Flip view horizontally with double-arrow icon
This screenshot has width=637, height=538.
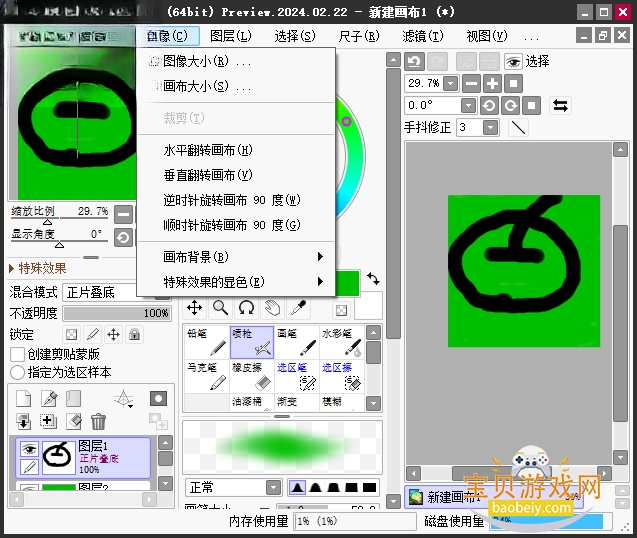[x=560, y=106]
